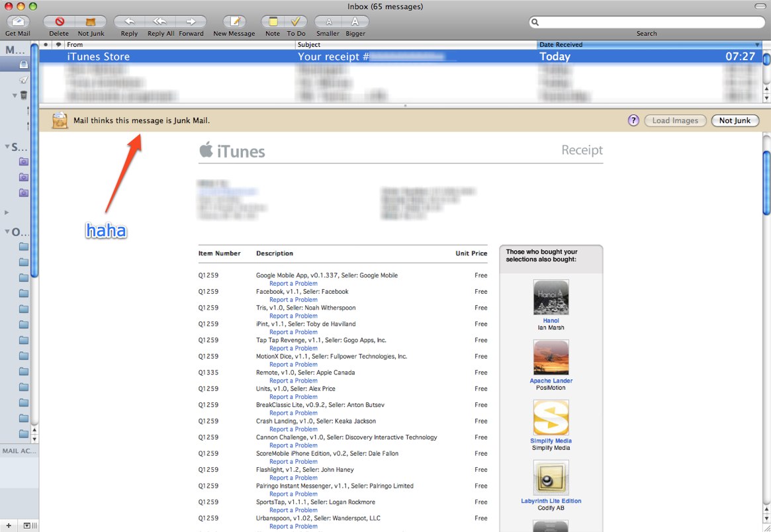Click Report a Problem under Google Mobile App

[293, 283]
